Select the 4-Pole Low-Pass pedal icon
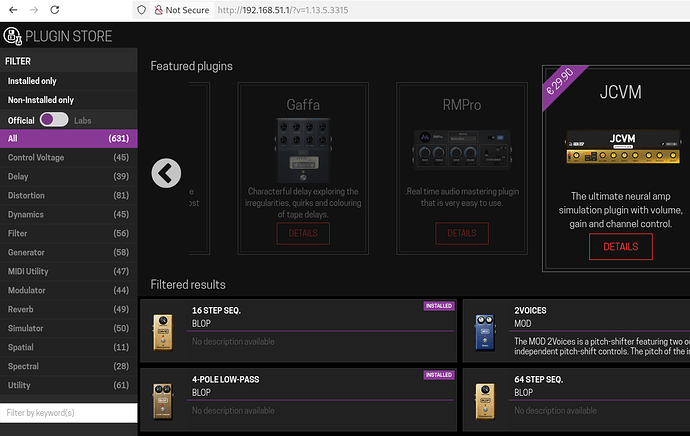 coord(162,399)
